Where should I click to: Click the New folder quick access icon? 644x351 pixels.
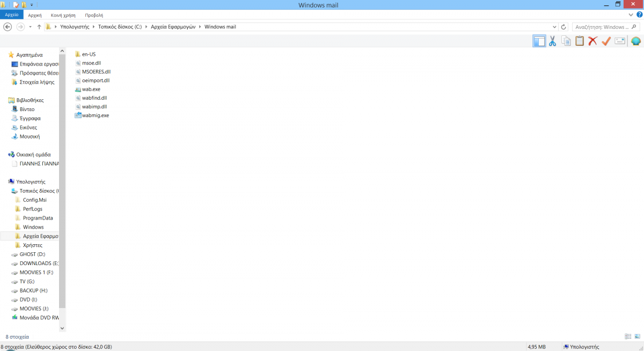point(24,4)
